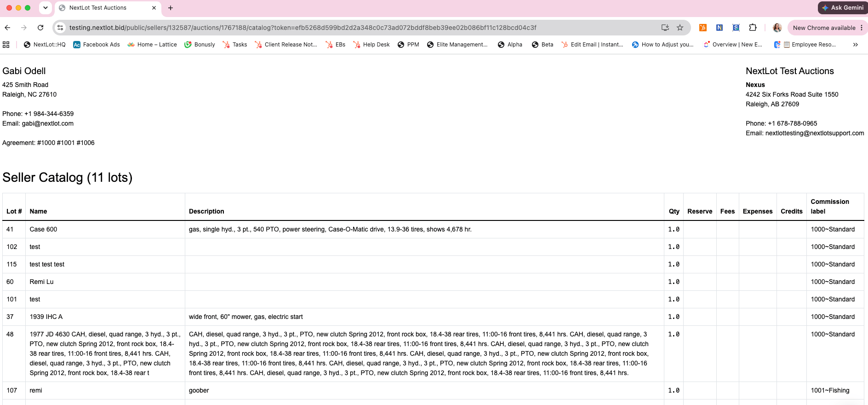Open the Chrome three-dot menu

(862, 28)
